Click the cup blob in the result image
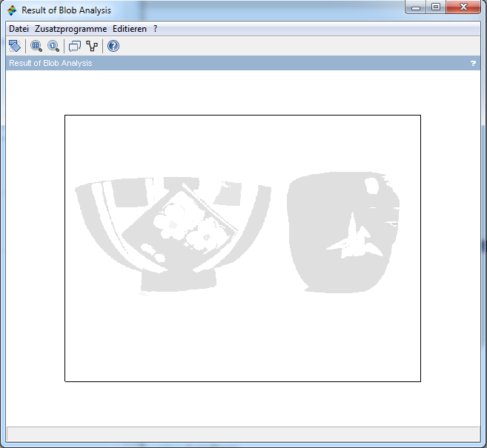Image resolution: width=487 pixels, height=448 pixels. (x=343, y=233)
